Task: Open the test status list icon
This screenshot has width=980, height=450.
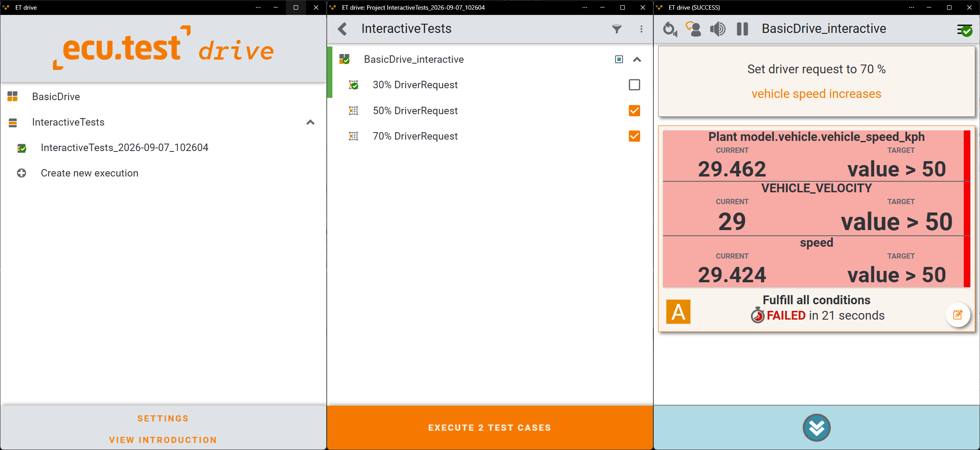Action: (965, 30)
